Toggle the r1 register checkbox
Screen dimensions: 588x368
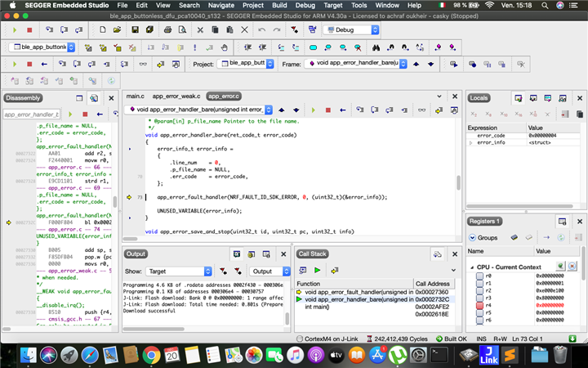pyautogui.click(x=479, y=283)
